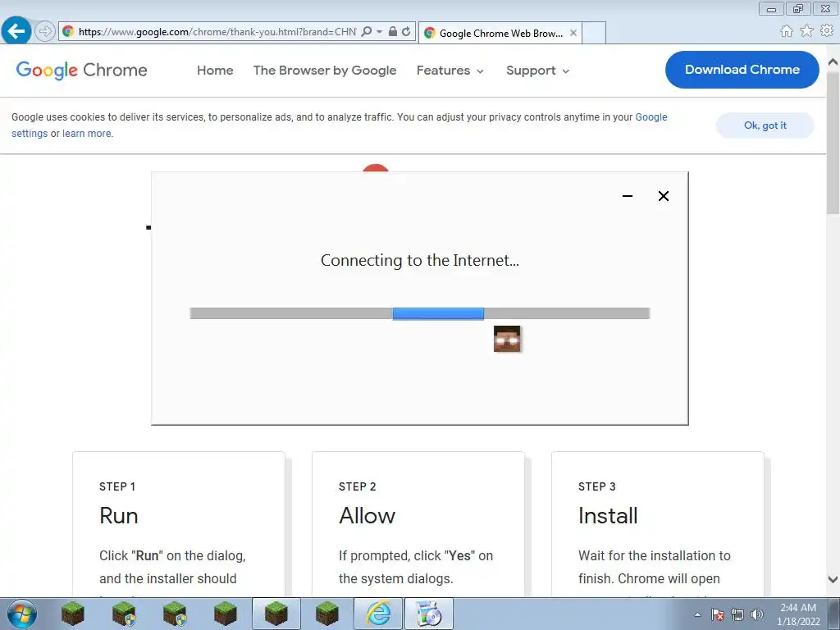This screenshot has height=630, width=840.
Task: Open the Windows Start button
Action: tap(21, 614)
